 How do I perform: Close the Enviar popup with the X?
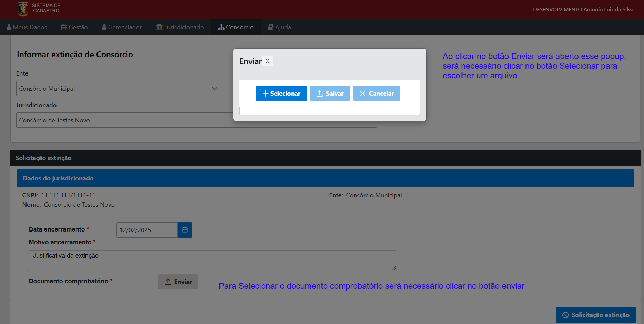[267, 61]
